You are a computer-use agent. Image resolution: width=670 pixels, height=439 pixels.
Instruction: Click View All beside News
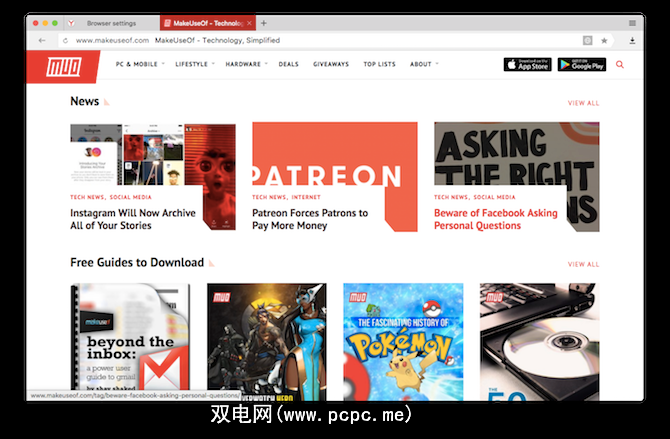tap(583, 103)
